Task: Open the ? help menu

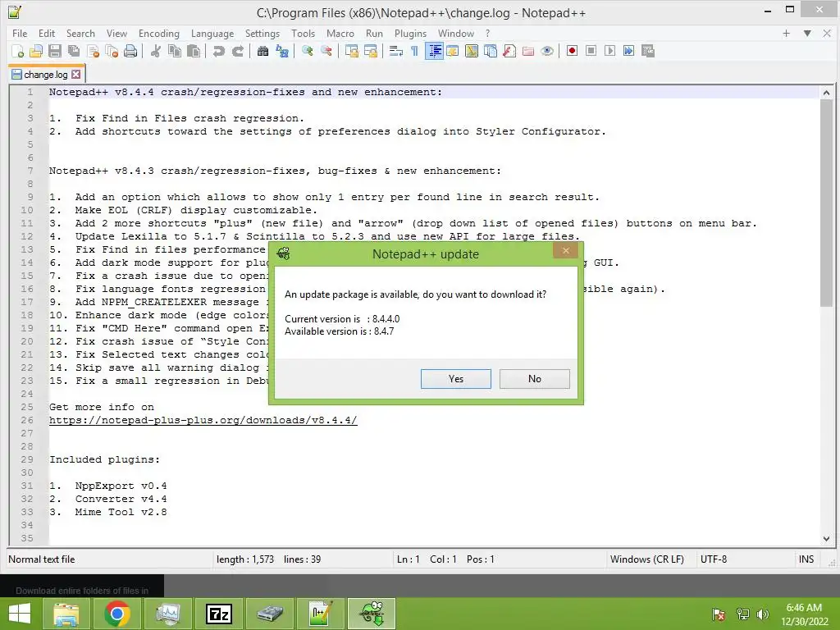Action: [x=487, y=33]
